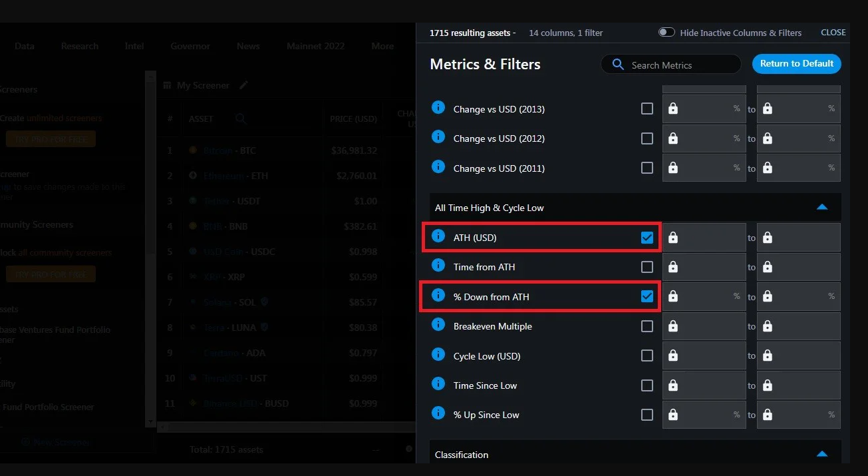The height and width of the screenshot is (476, 868).
Task: Open Terra · LUNA asset link
Action: pyautogui.click(x=229, y=328)
